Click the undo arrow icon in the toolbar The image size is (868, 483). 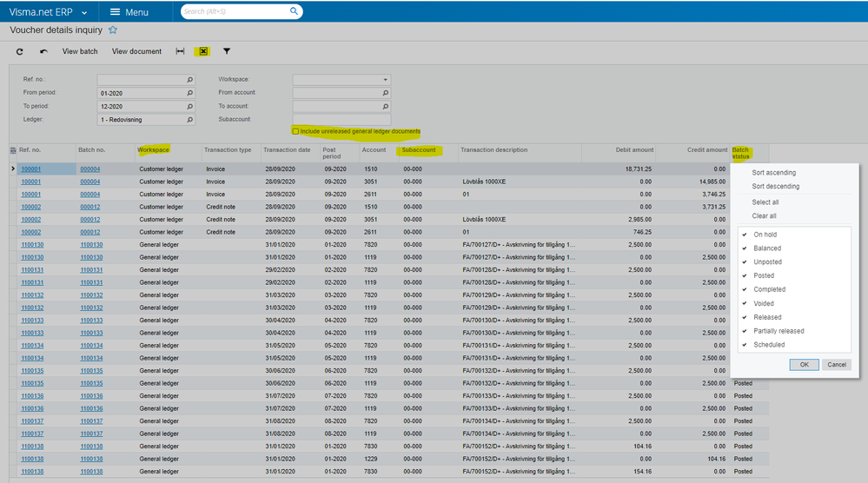[x=43, y=52]
